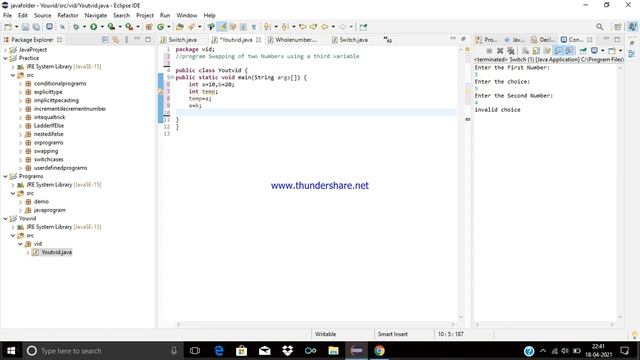Screen dimensions: 640x360
Task: Expand the conditionalprograms package
Action: (20, 84)
